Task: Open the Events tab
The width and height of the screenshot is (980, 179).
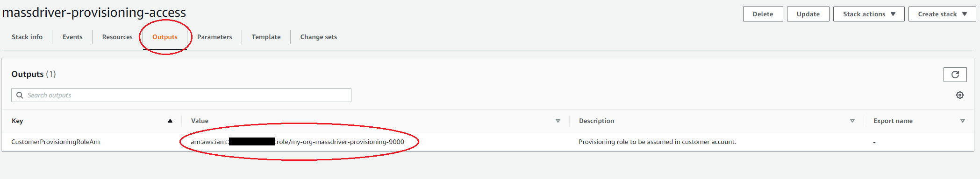Action: tap(72, 37)
